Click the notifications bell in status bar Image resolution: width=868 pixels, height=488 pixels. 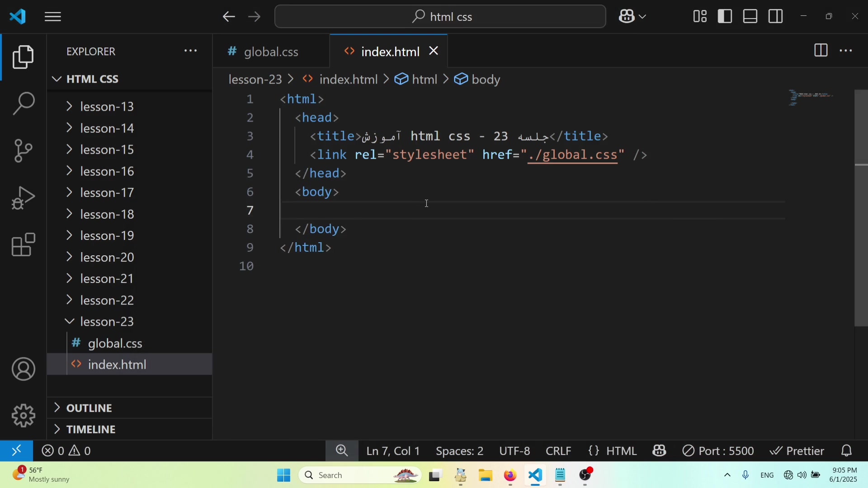(x=847, y=450)
